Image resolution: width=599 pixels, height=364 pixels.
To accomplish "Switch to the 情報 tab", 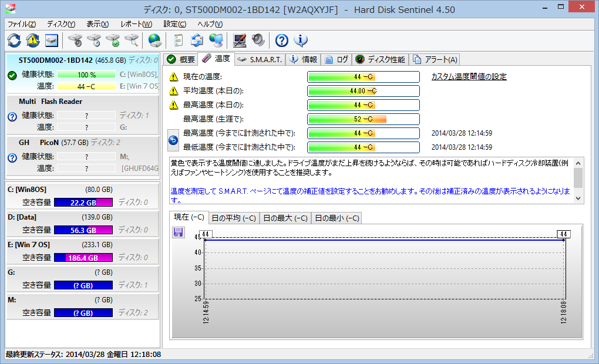I will pyautogui.click(x=304, y=59).
